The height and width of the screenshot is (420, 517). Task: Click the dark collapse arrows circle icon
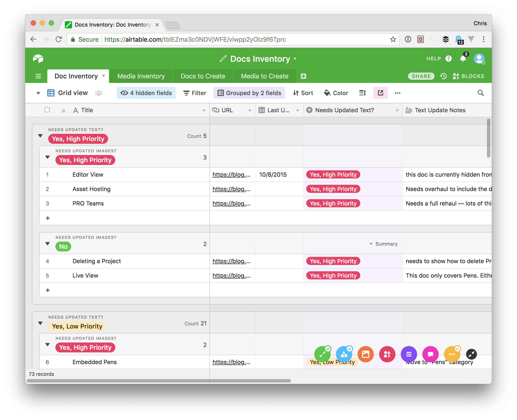471,354
